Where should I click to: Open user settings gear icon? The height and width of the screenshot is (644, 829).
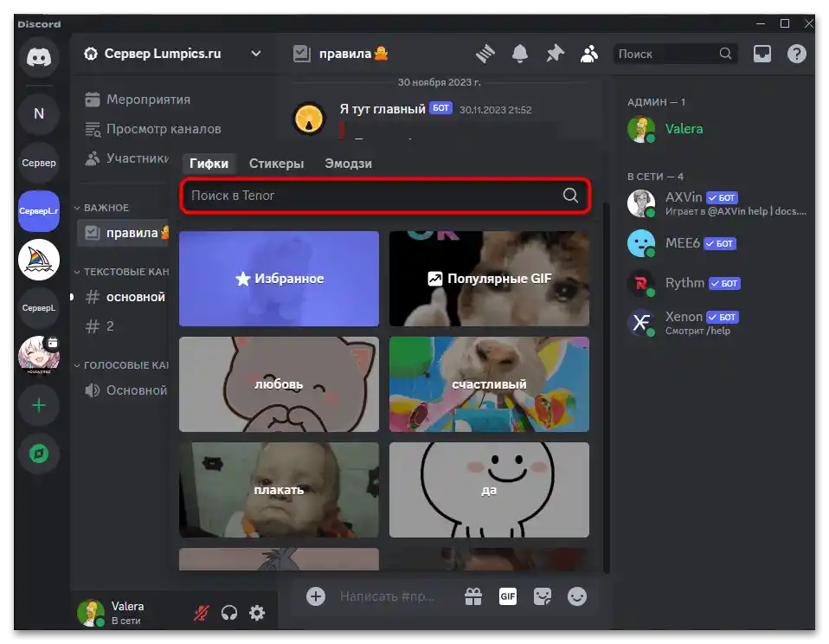tap(257, 613)
